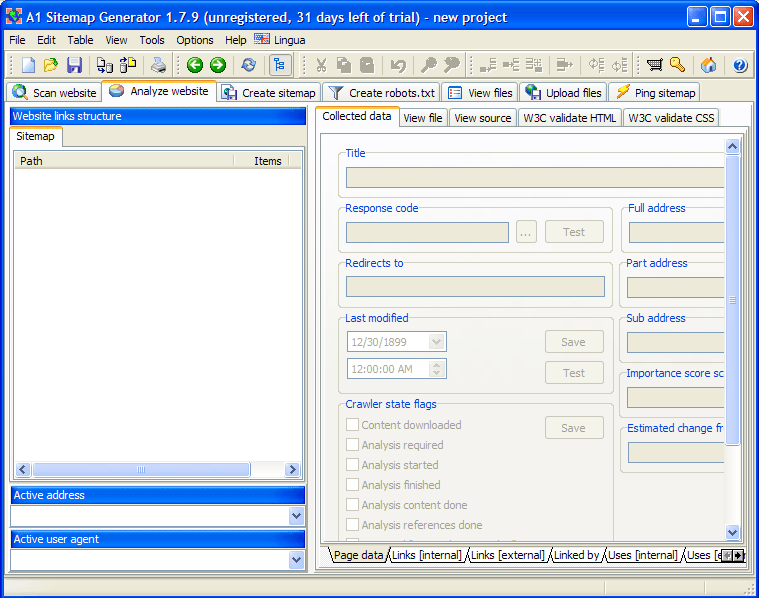Click the Redirects to text field
759x598 pixels.
475,286
